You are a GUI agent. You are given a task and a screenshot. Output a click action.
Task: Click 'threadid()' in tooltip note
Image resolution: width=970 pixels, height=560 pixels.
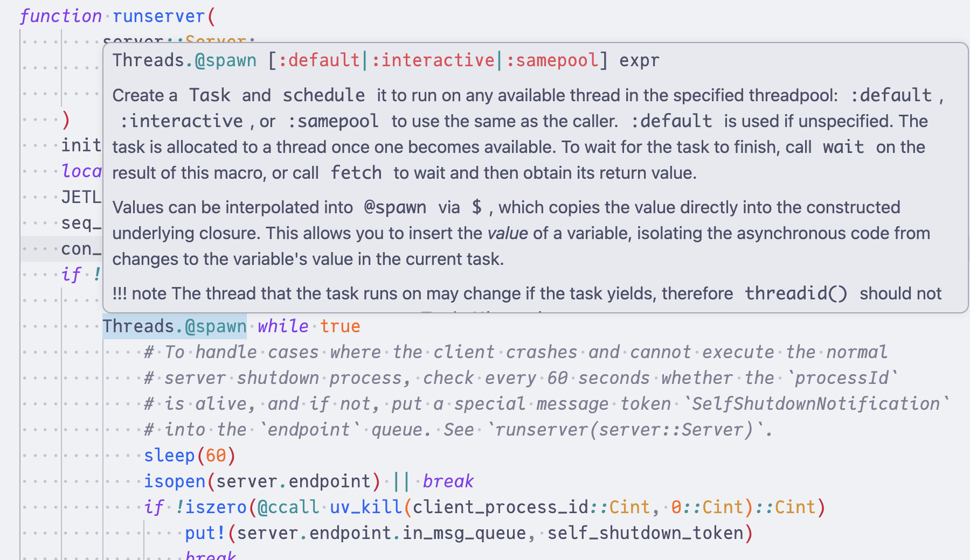click(x=796, y=293)
